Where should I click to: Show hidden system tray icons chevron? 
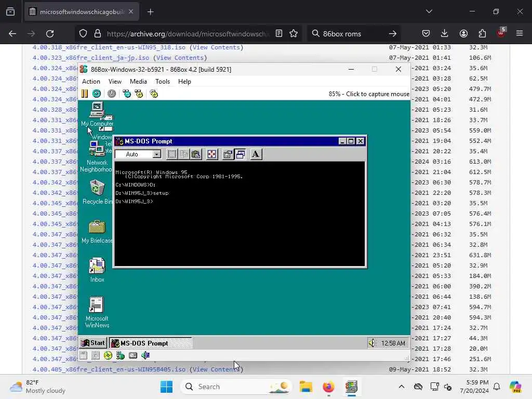[402, 387]
